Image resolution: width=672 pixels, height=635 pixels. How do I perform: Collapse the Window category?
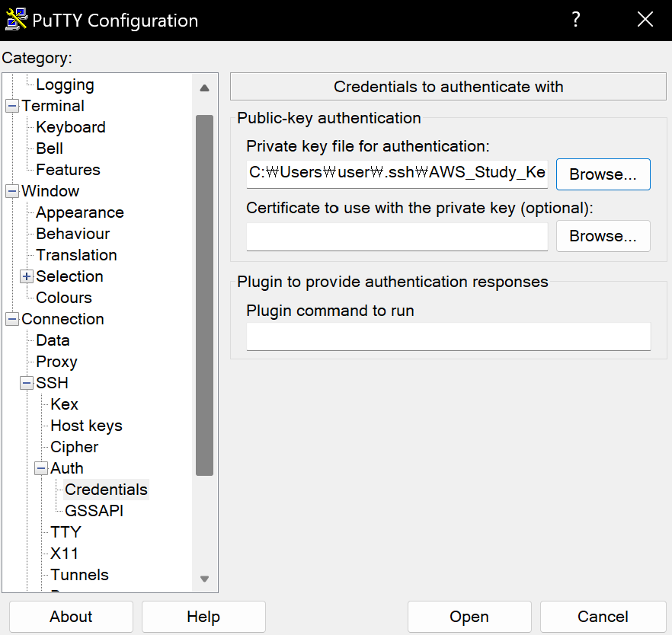pos(12,191)
